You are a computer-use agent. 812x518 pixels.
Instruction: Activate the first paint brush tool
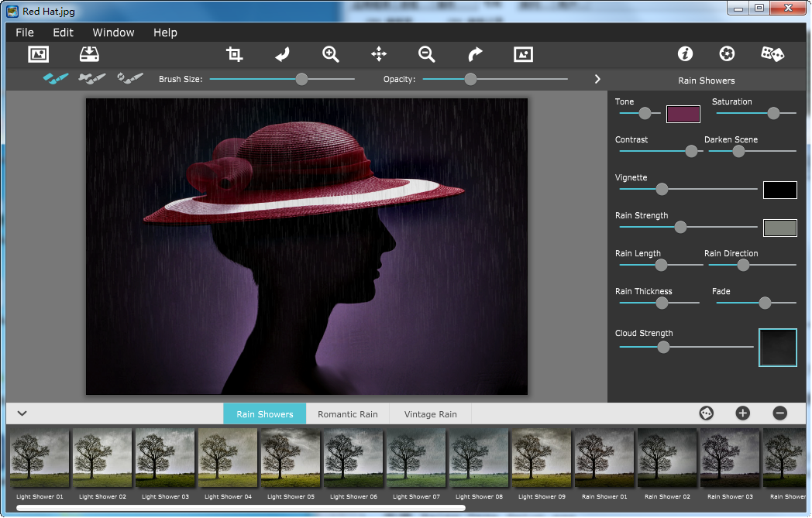(54, 78)
